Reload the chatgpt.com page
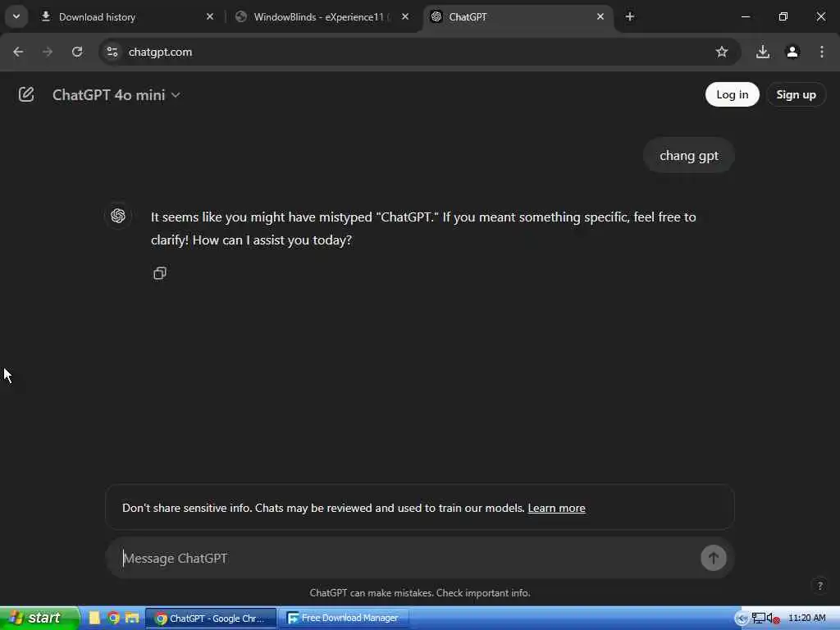The height and width of the screenshot is (630, 840). [77, 52]
